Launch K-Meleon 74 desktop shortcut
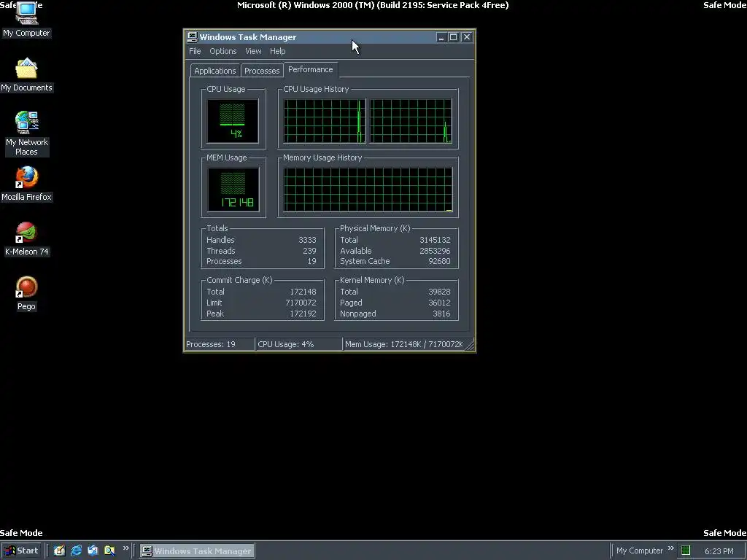747x560 pixels. pos(26,239)
